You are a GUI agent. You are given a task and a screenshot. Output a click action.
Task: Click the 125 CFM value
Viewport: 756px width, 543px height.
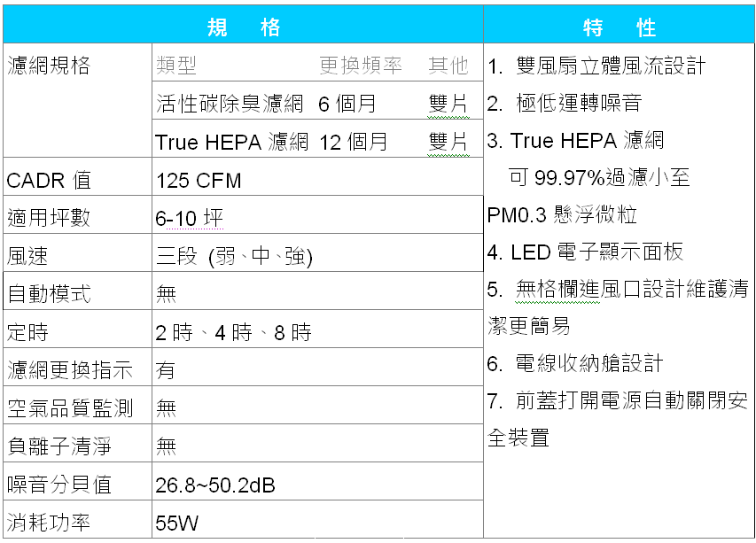click(x=199, y=181)
